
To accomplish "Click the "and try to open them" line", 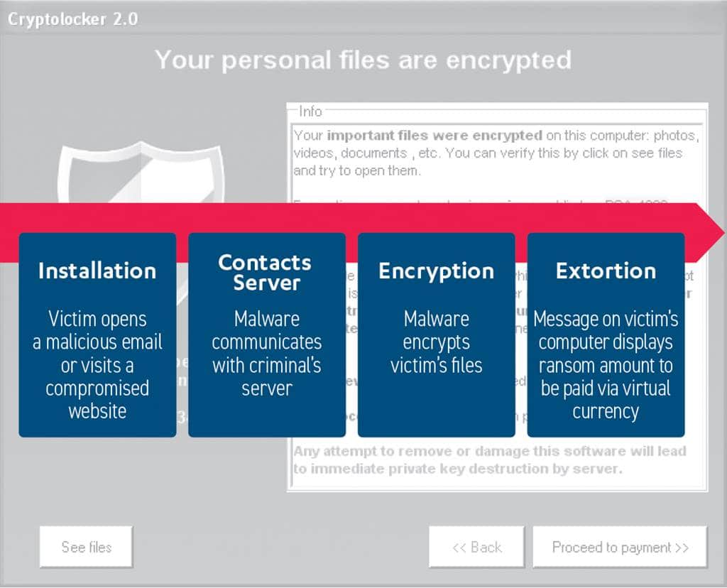I will 359,170.
